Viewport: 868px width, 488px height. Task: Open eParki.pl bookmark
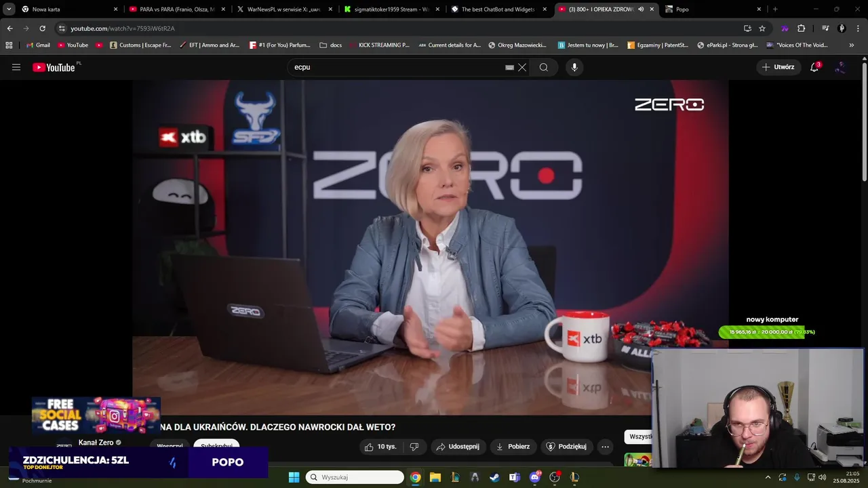pyautogui.click(x=728, y=45)
